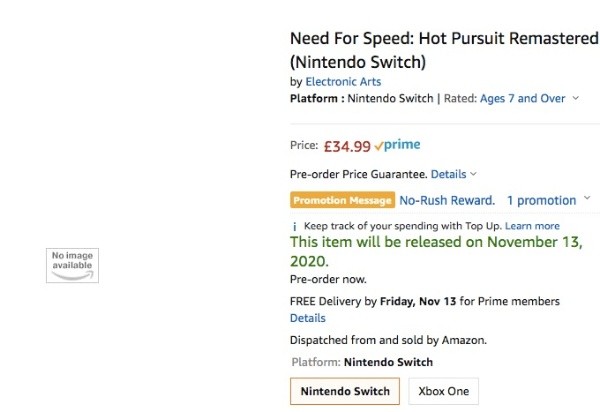Click the £34.99 price text
The height and width of the screenshot is (412, 600).
point(346,146)
